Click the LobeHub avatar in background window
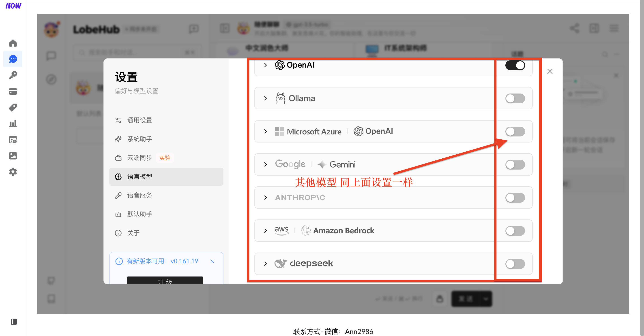Viewport: 644px width, 336px height. click(x=52, y=30)
